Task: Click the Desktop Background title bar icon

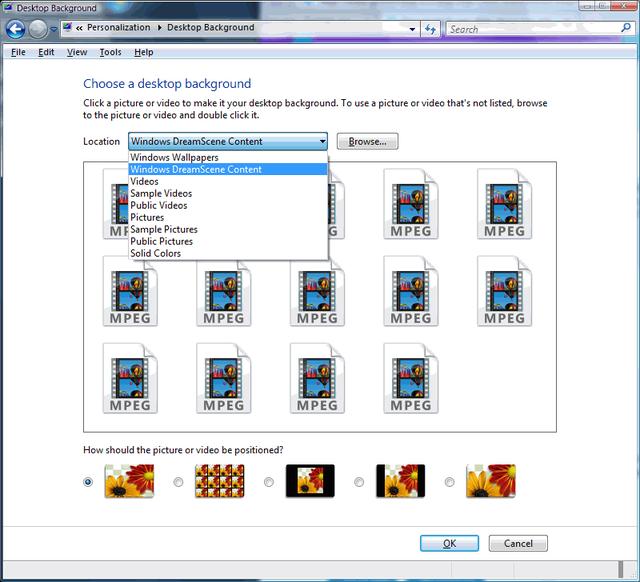Action: 8,7
